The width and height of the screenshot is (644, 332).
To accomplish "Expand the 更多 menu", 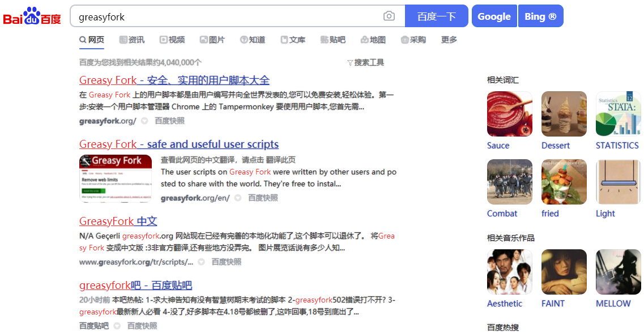I will pyautogui.click(x=449, y=40).
